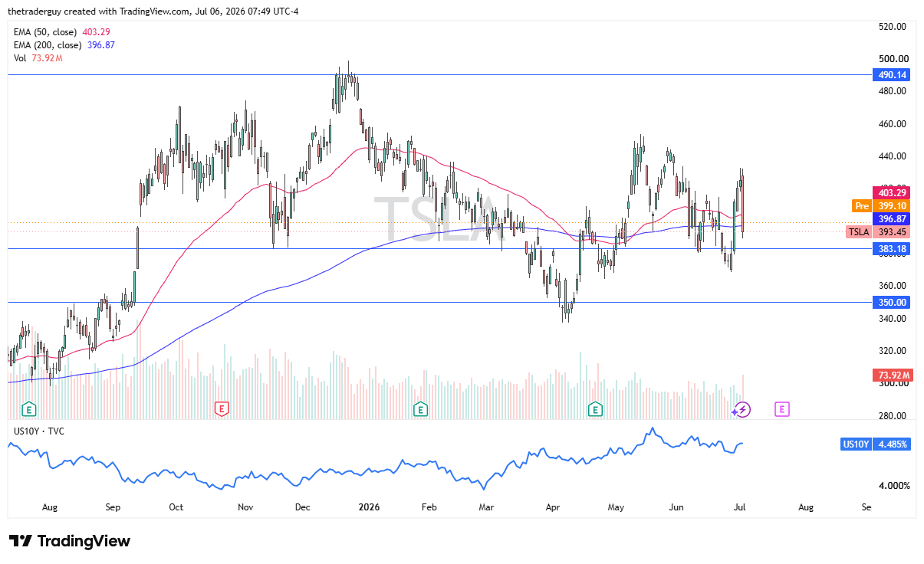Click the Sep label on the time axis
Viewport: 924px width, 564px height.
coord(113,507)
